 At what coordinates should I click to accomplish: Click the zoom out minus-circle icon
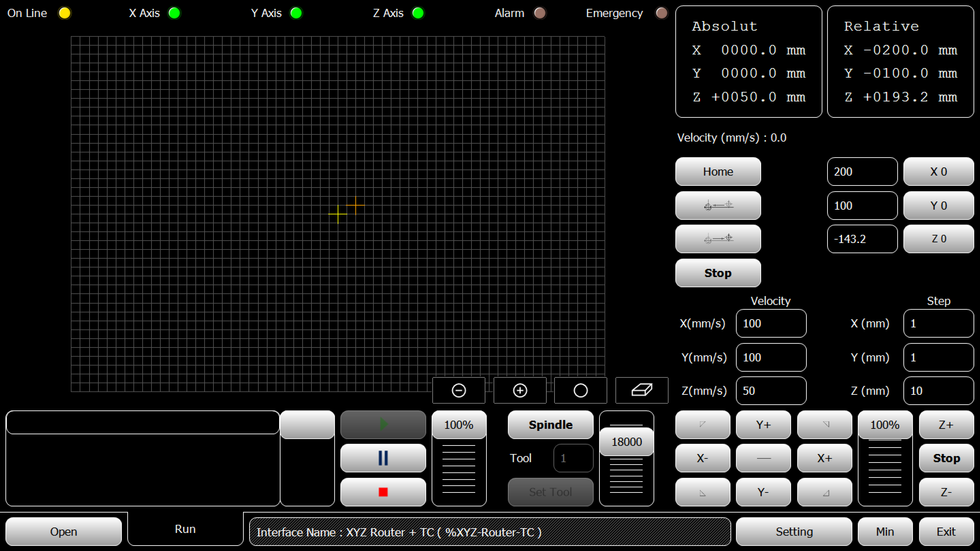(x=459, y=390)
